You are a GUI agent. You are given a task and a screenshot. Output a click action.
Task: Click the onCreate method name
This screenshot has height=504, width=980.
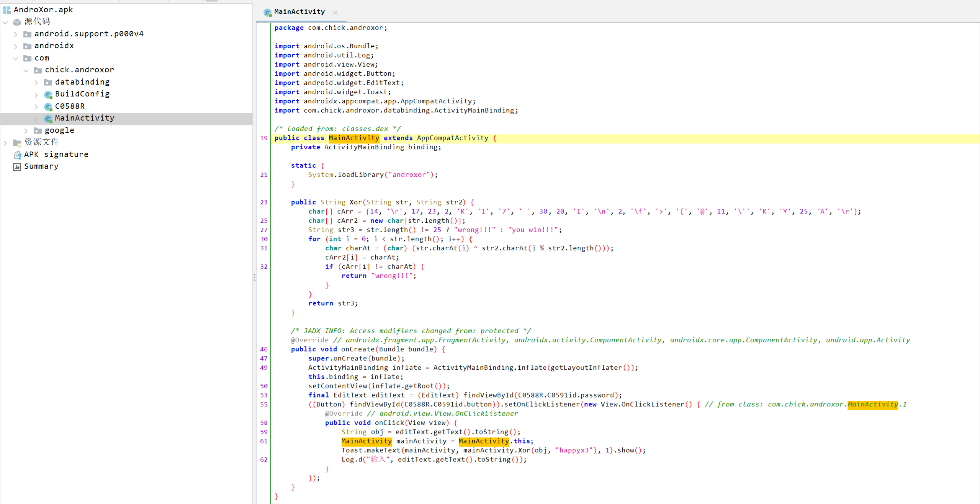pos(358,349)
